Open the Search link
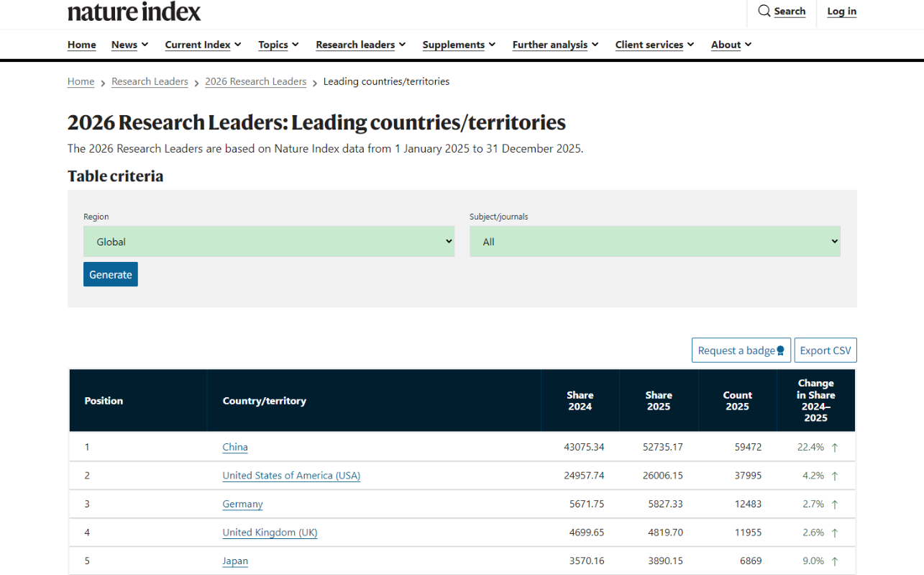924x575 pixels. (x=790, y=12)
